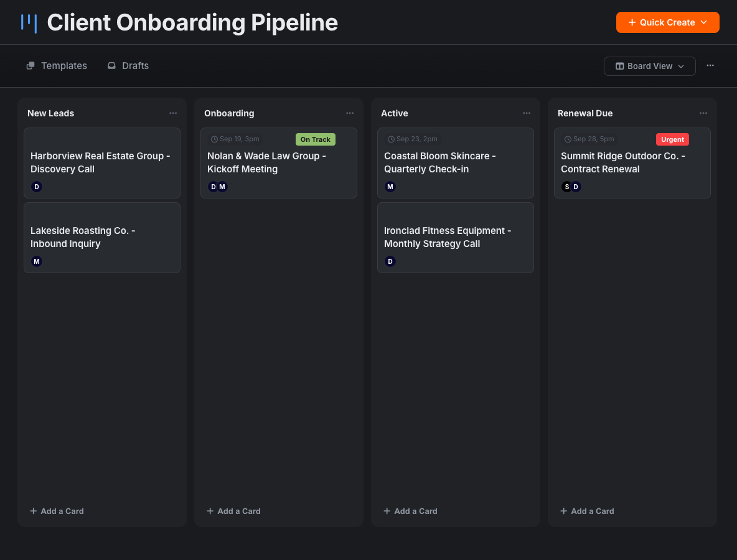Add a card to Renewal Due column
Viewport: 737px width, 560px height.
pyautogui.click(x=587, y=511)
